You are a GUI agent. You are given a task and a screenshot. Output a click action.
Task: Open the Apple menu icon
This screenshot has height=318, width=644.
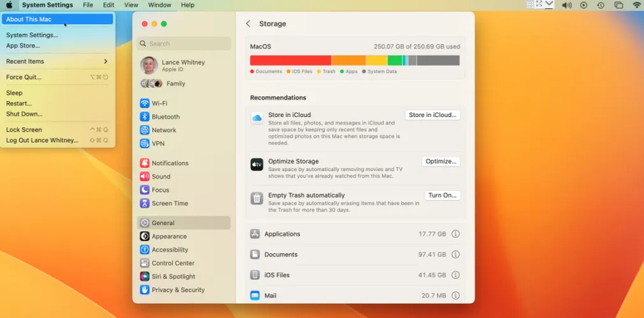point(9,5)
